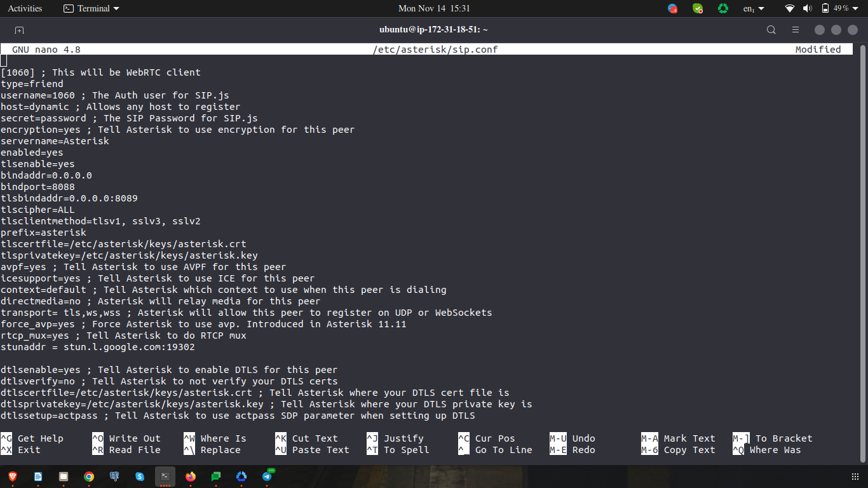Click ^C Cur Pos shortcut
The height and width of the screenshot is (488, 868).
[486, 438]
